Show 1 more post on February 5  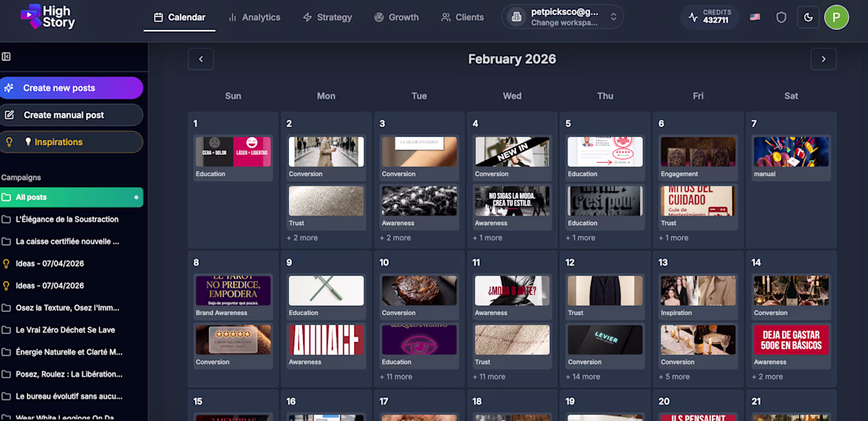pyautogui.click(x=581, y=239)
